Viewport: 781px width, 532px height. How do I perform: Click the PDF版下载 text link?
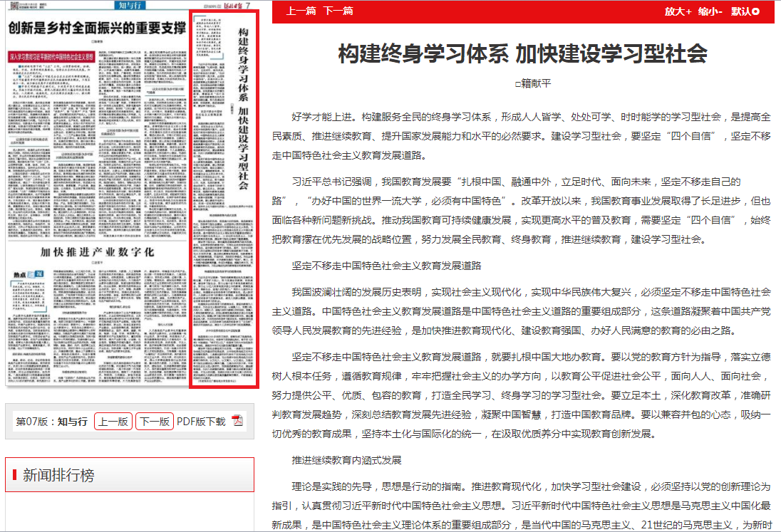(x=201, y=422)
